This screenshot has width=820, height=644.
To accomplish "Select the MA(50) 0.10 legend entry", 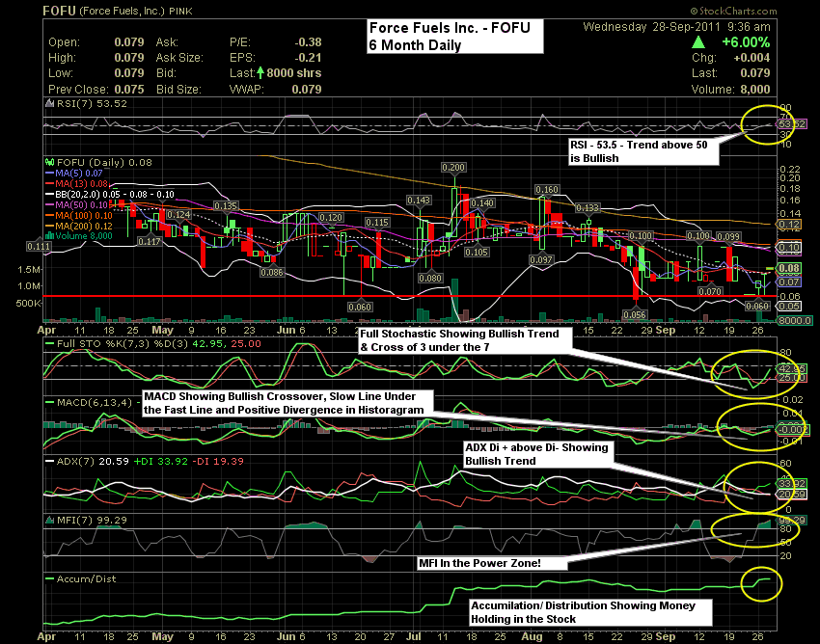I will 76,205.
